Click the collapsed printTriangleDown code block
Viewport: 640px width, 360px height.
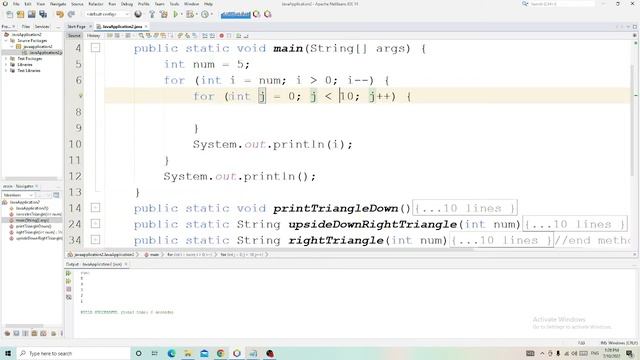coord(465,208)
